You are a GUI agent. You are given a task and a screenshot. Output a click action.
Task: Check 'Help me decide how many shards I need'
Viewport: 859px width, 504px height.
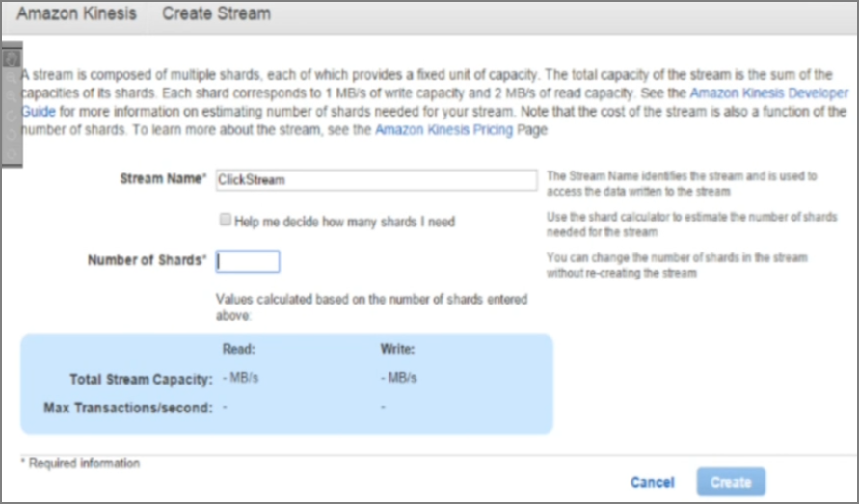[x=225, y=220]
